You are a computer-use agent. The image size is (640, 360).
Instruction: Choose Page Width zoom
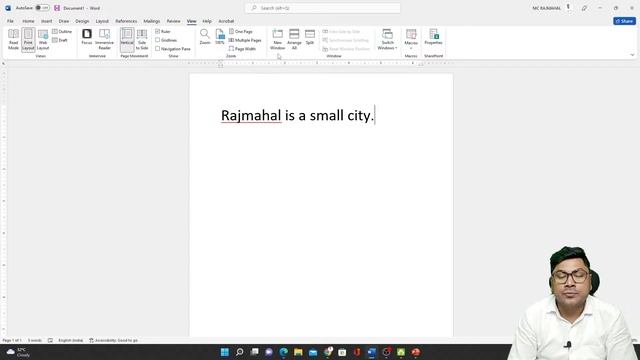[x=242, y=49]
